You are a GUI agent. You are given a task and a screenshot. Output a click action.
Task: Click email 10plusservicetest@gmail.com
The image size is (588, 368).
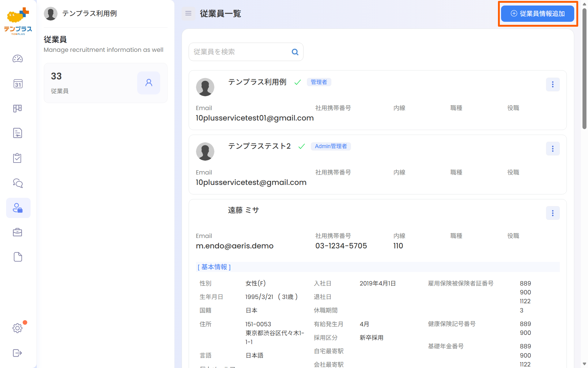point(251,182)
